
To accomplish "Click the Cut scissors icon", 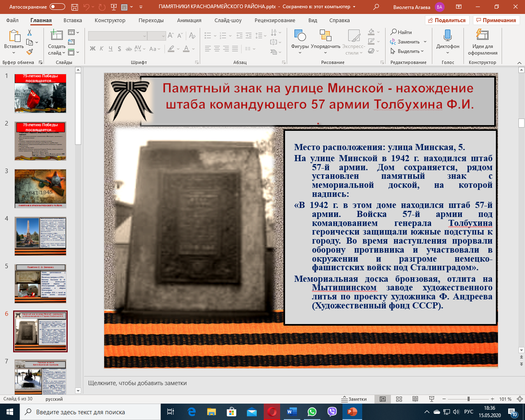I will pos(30,32).
